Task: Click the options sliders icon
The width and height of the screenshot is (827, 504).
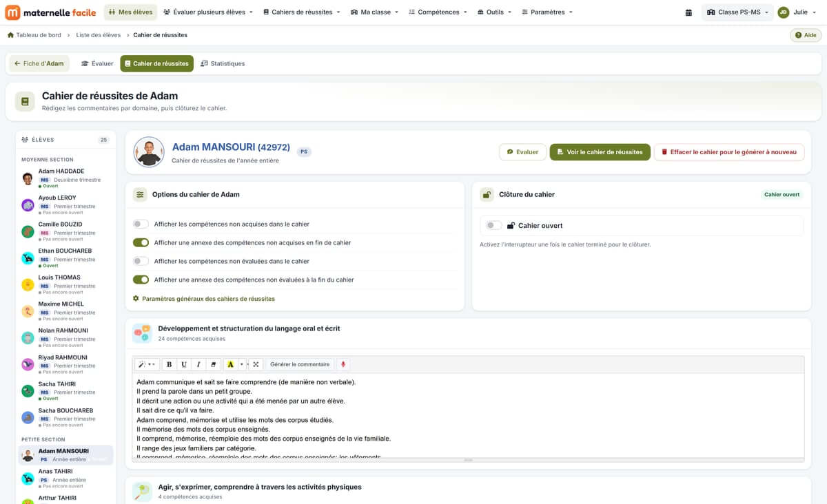Action: [140, 195]
